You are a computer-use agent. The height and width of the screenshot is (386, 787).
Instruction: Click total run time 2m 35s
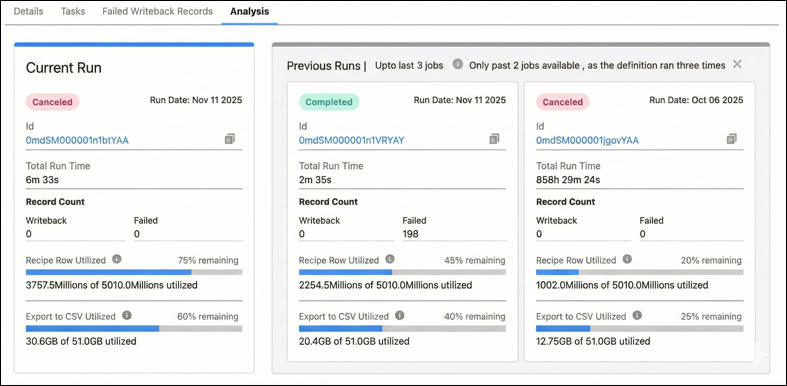click(x=315, y=180)
